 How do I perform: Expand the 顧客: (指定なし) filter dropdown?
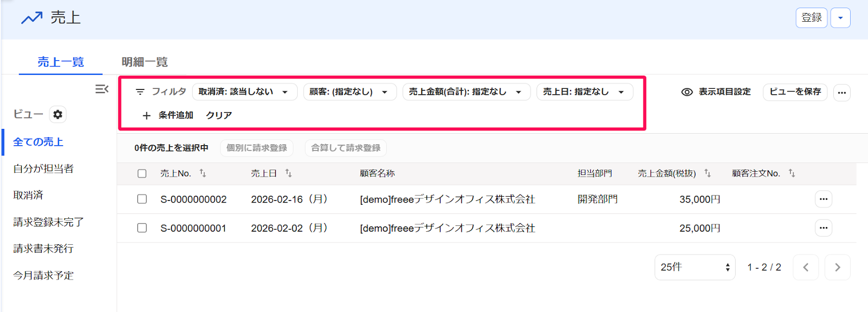coord(350,92)
